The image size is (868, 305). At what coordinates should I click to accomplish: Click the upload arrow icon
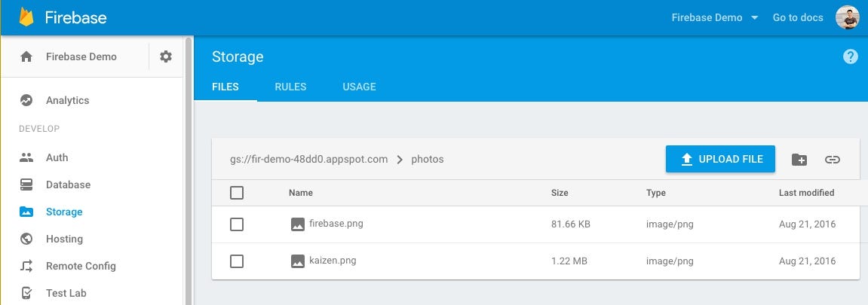pos(687,159)
